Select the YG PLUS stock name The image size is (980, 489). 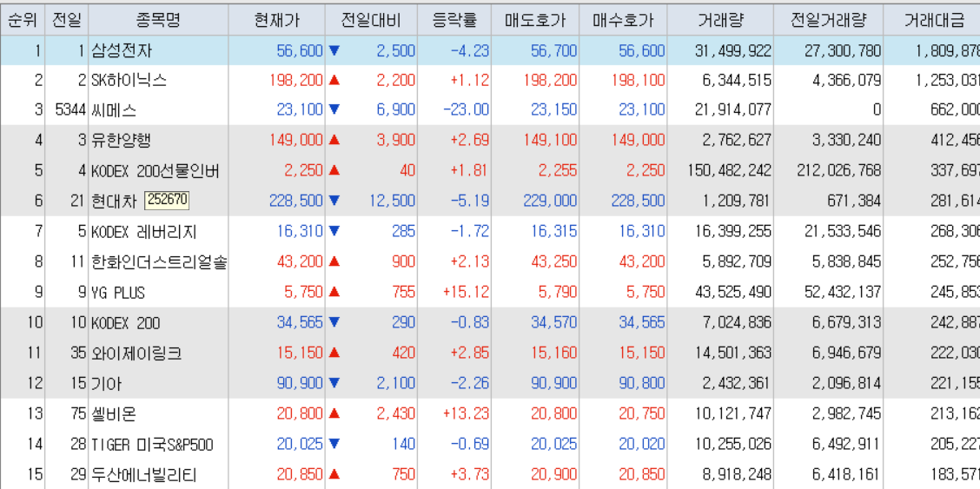click(118, 293)
